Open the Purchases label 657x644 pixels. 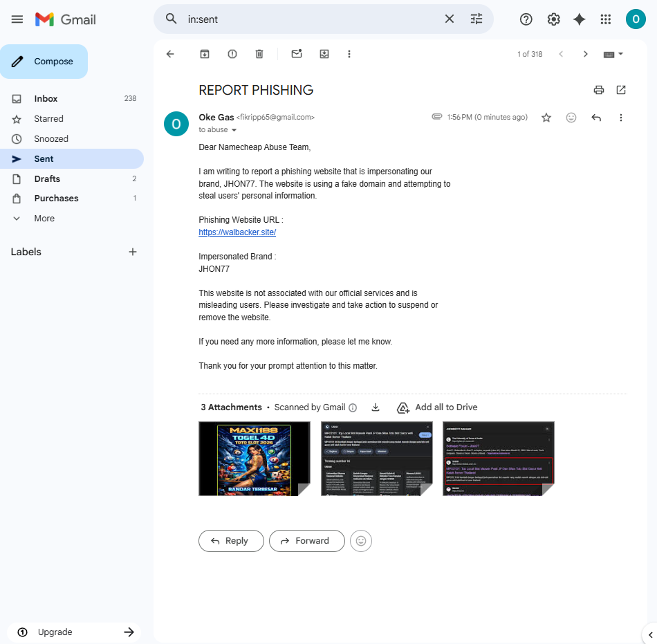click(72, 199)
